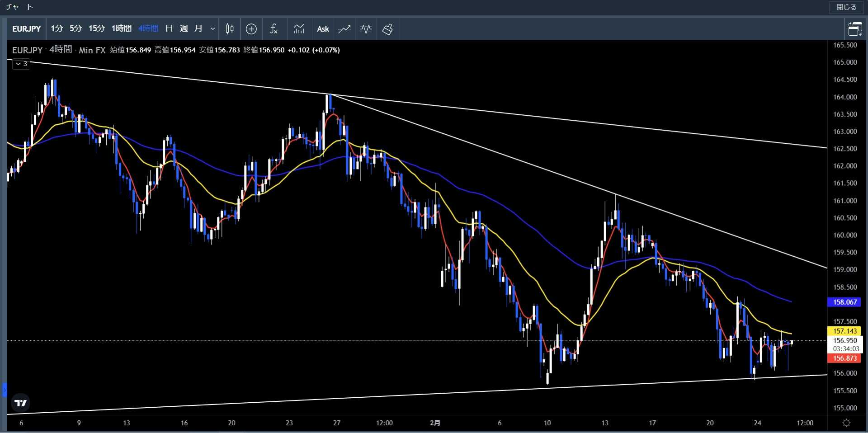Click the EURJPY 4時間 chart title legend
The width and height of the screenshot is (868, 433).
42,50
